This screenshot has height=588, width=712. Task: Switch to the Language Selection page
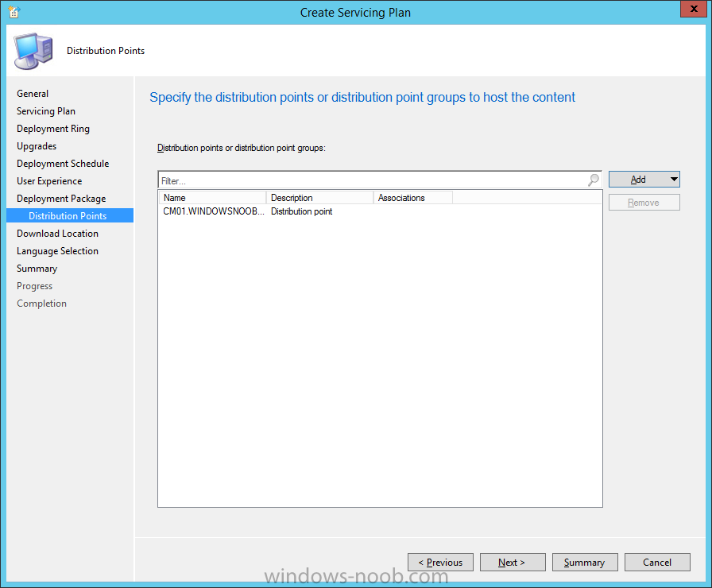click(58, 251)
